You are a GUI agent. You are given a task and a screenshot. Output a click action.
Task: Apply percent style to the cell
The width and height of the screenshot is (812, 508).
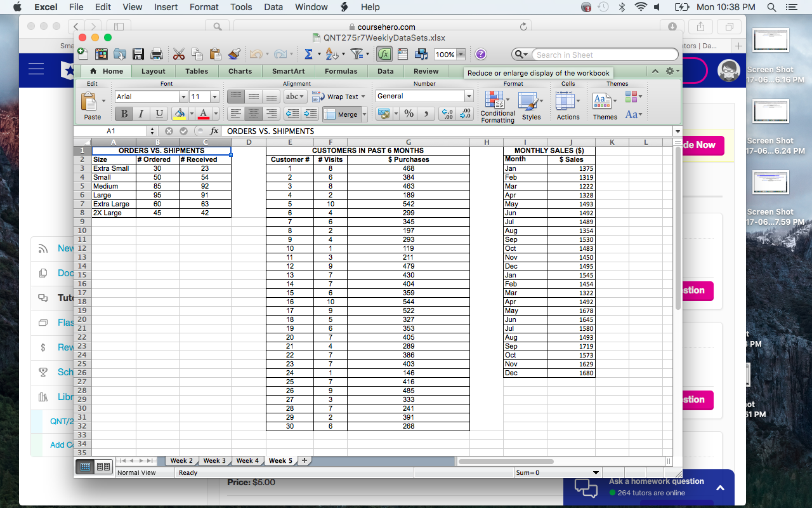coord(409,114)
